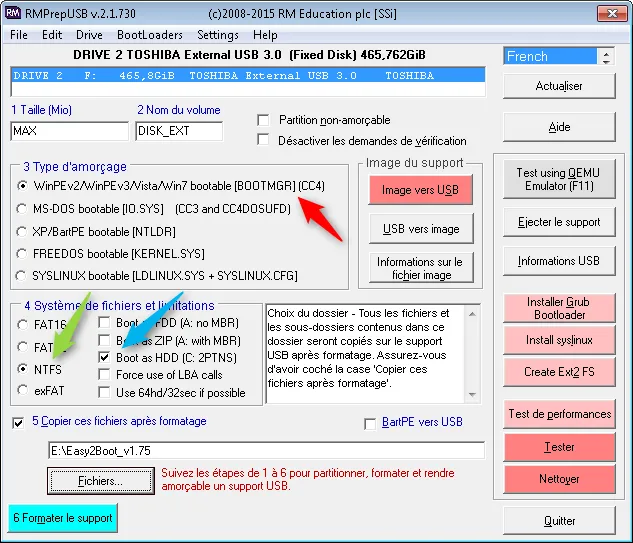
Task: Click the French language spinner up arrow
Action: tap(606, 52)
